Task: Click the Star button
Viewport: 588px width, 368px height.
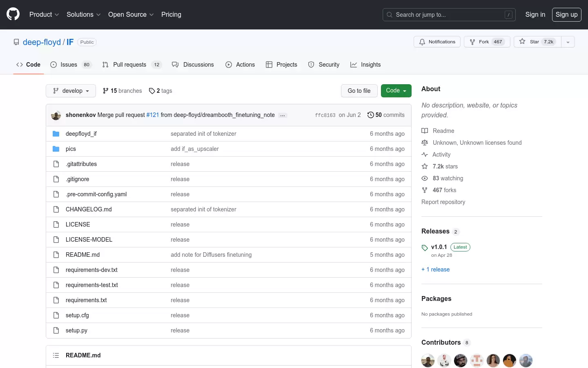Action: [x=537, y=42]
